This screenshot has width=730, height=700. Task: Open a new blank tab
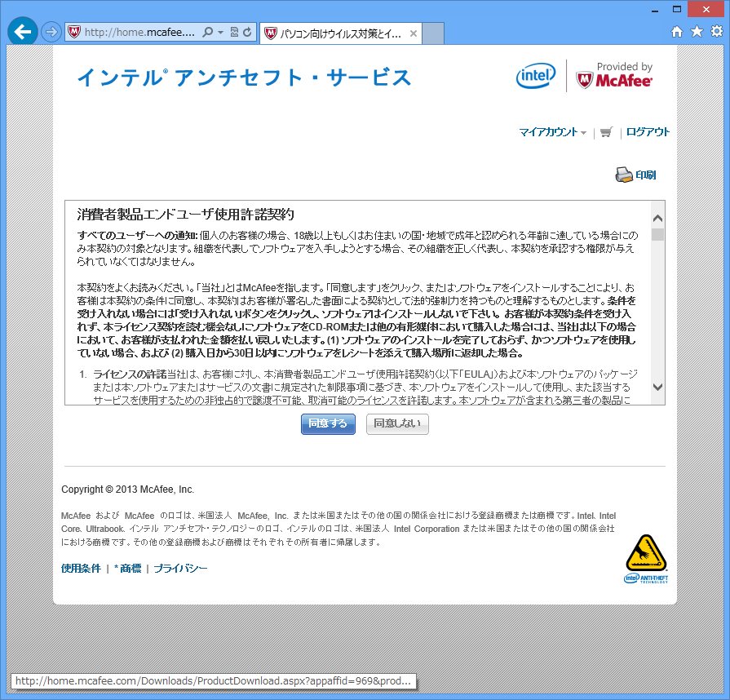click(433, 33)
